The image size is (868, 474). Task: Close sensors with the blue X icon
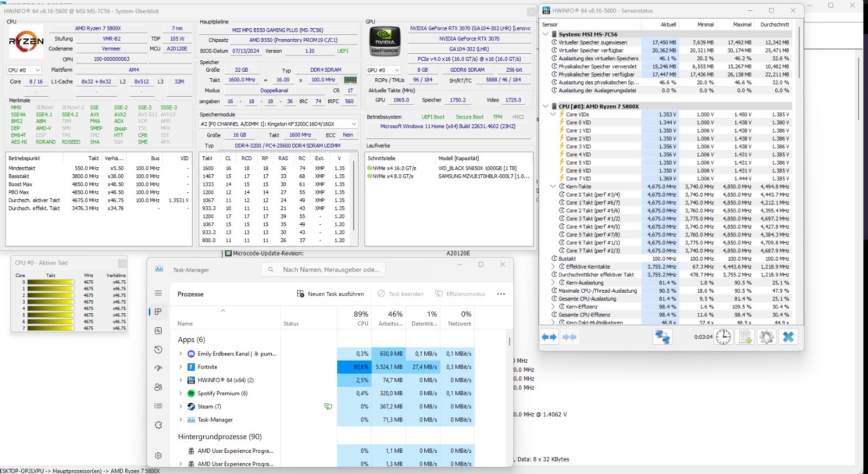[x=788, y=337]
